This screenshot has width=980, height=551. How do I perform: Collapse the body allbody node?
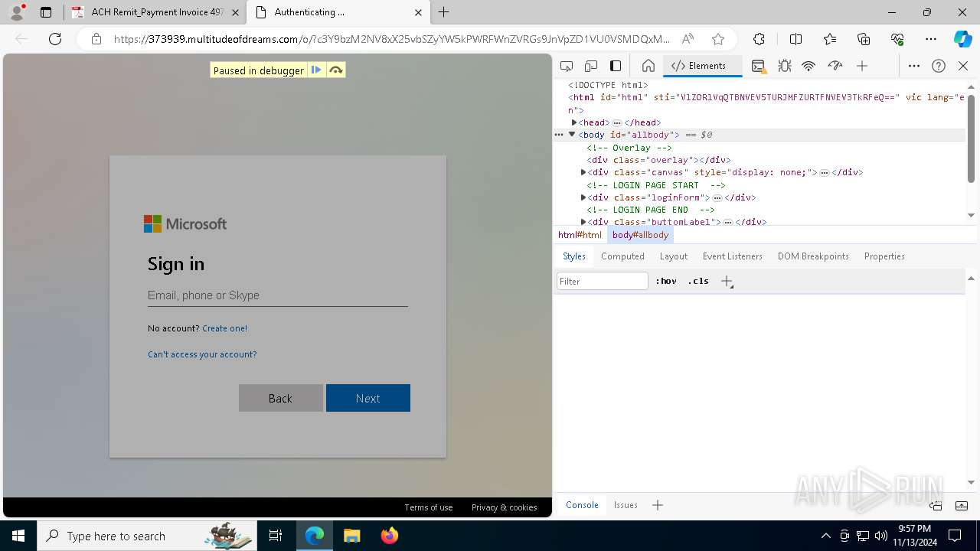(571, 135)
